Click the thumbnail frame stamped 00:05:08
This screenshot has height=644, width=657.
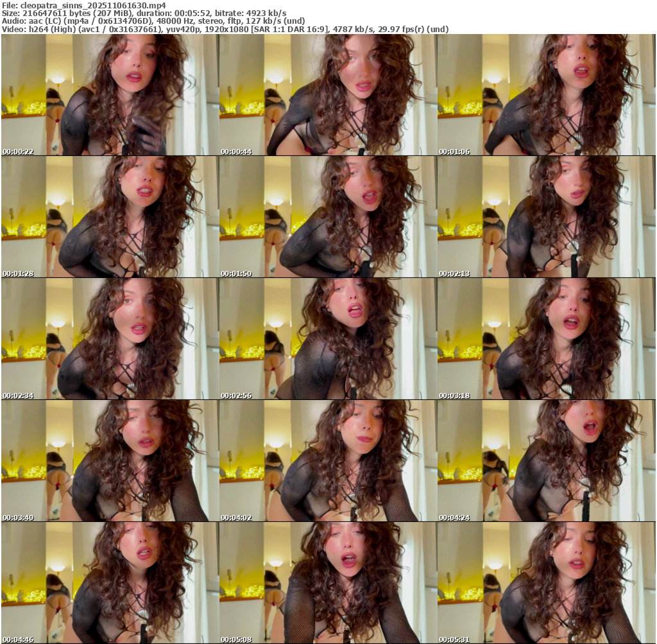[x=328, y=583]
